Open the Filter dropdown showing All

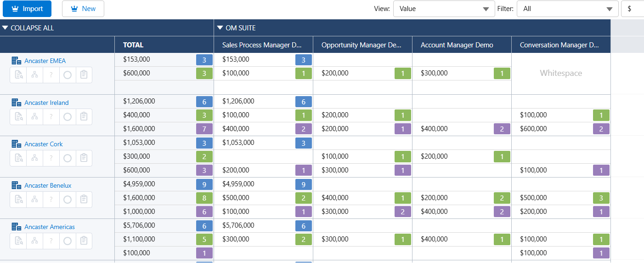pos(567,9)
